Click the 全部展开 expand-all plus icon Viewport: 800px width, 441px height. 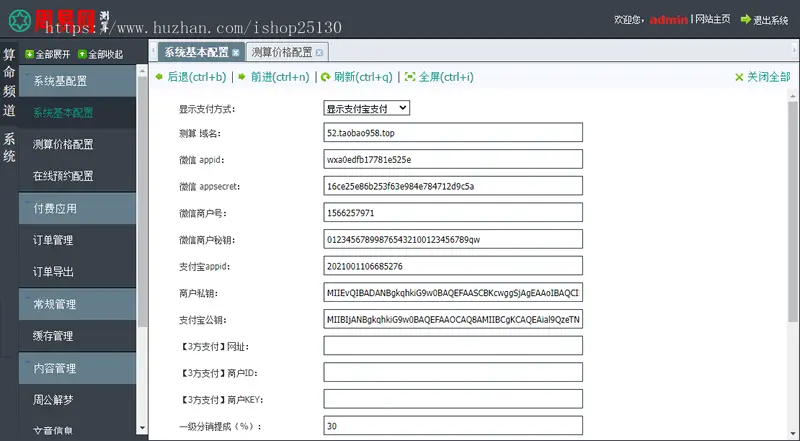30,54
